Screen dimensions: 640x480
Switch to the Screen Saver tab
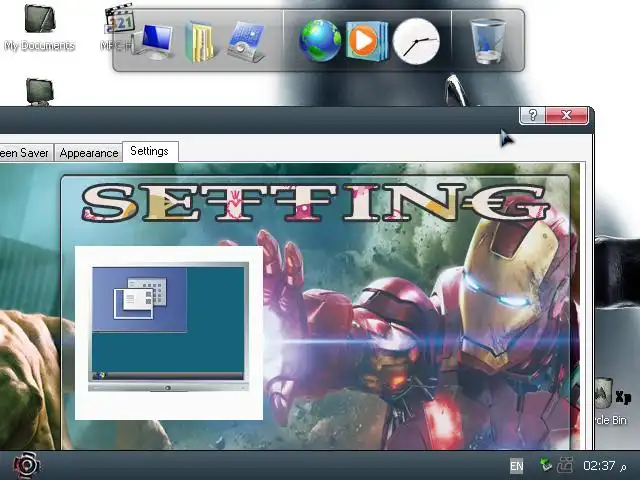click(26, 153)
